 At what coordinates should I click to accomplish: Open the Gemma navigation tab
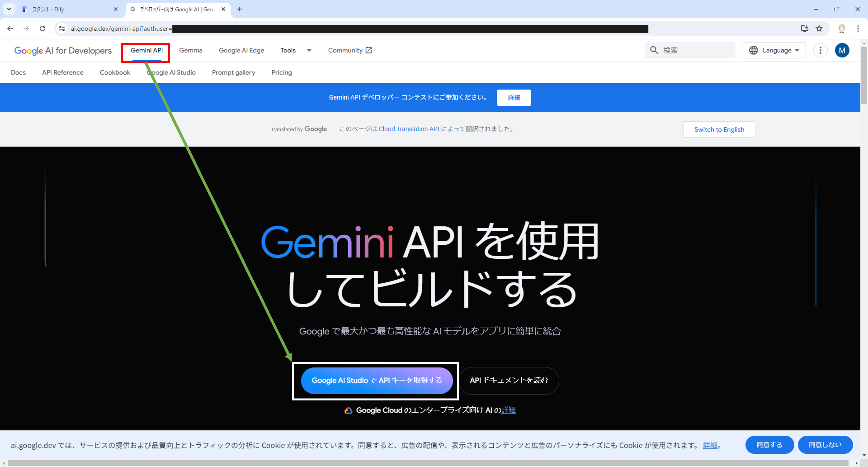click(190, 50)
